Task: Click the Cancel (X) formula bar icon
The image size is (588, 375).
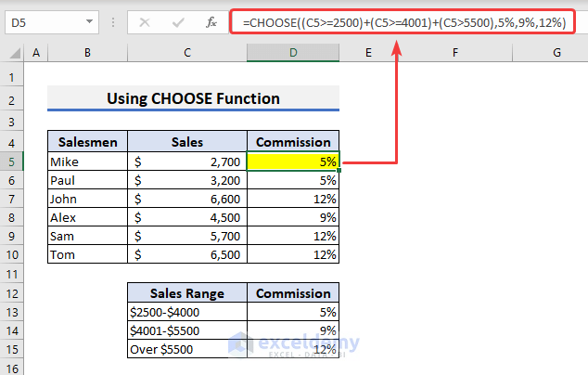Action: [x=145, y=20]
